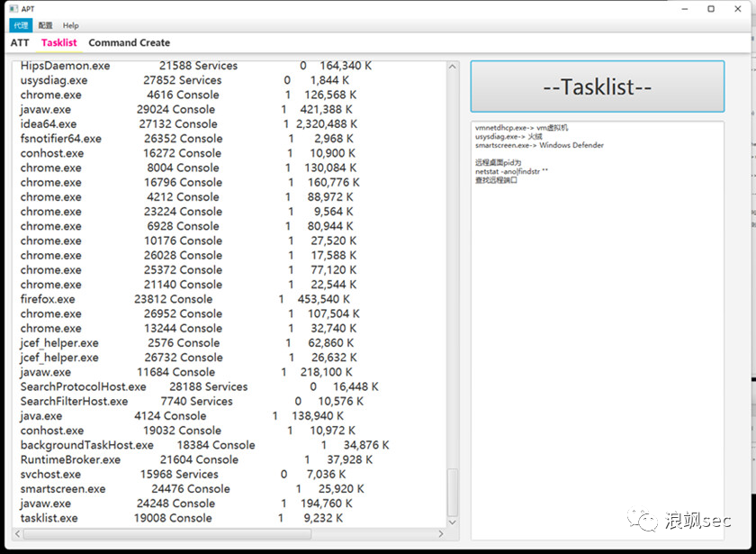
Task: Open the 配置 menu
Action: 45,25
